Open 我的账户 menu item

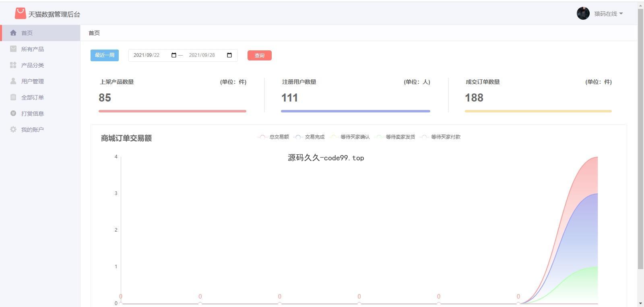(40, 129)
